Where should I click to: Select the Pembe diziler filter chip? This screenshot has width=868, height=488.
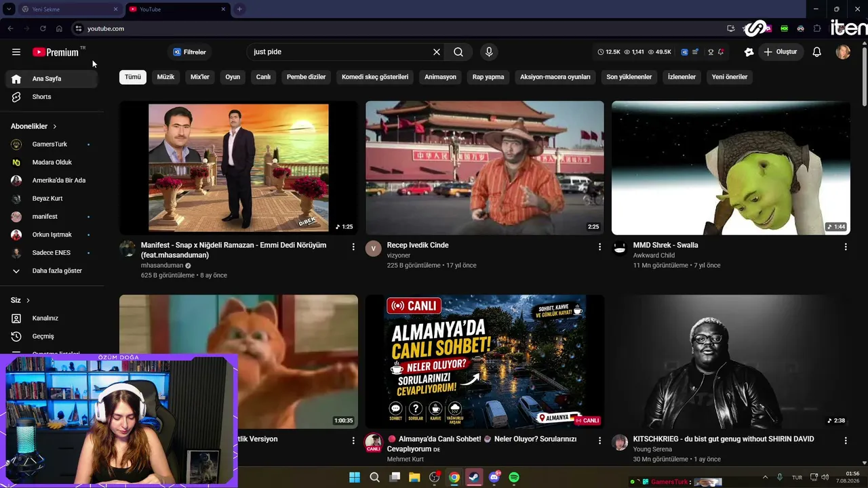point(307,77)
